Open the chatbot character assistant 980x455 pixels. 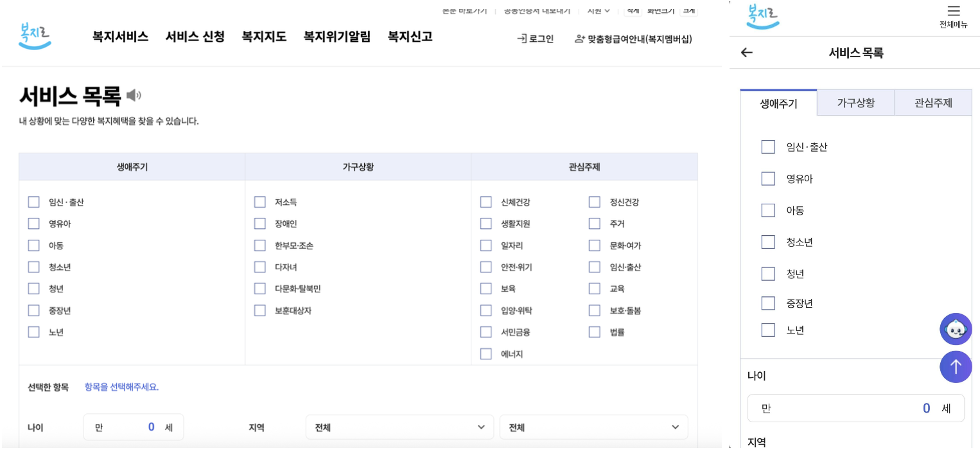tap(956, 328)
